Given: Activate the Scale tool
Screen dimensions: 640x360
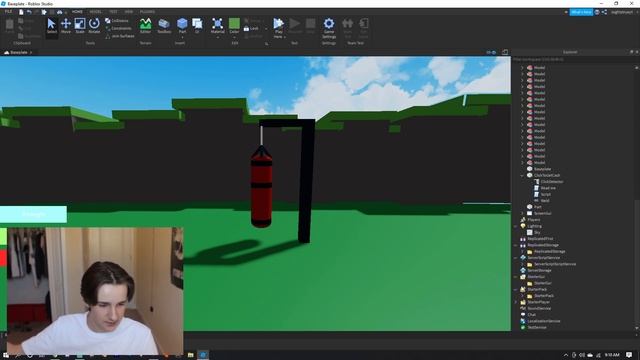Looking at the screenshot, I should [80, 27].
